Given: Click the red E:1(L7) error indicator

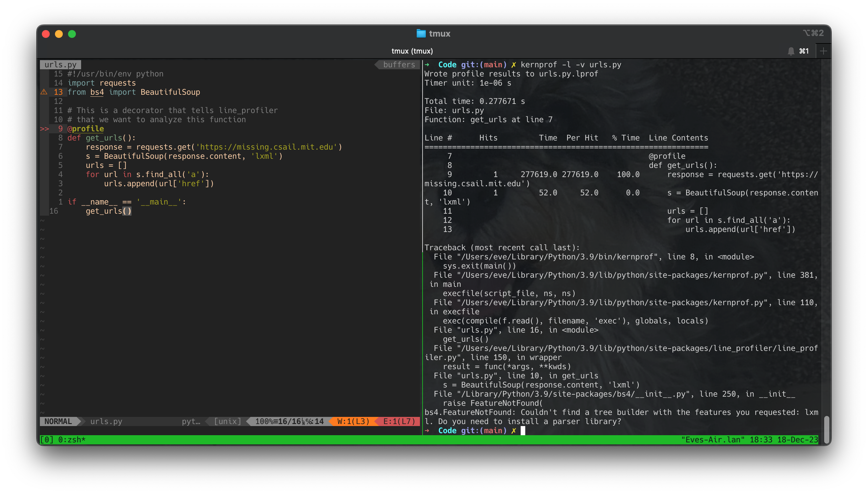Looking at the screenshot, I should pos(397,421).
